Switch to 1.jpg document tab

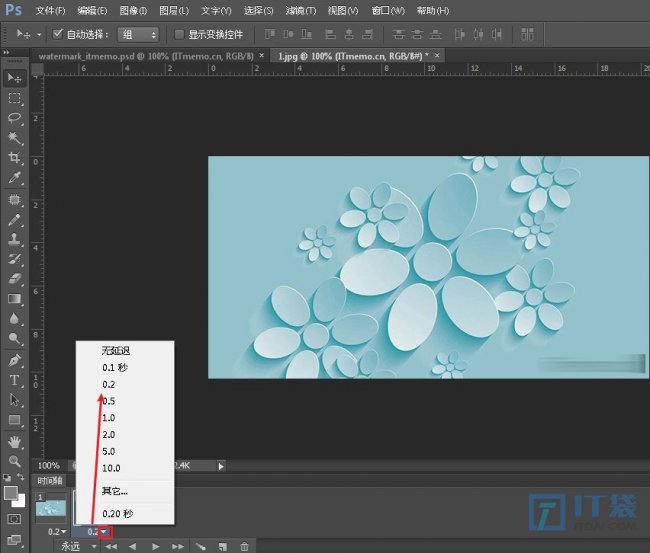[353, 56]
